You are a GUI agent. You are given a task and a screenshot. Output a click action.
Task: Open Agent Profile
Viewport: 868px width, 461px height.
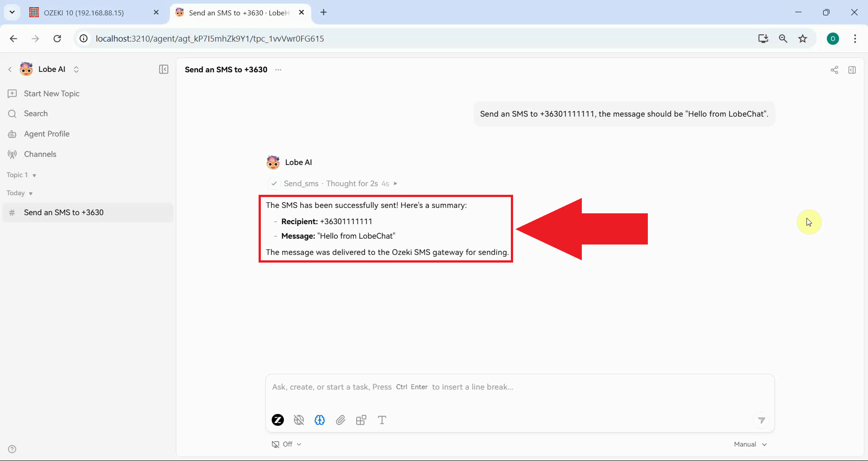pos(88,134)
